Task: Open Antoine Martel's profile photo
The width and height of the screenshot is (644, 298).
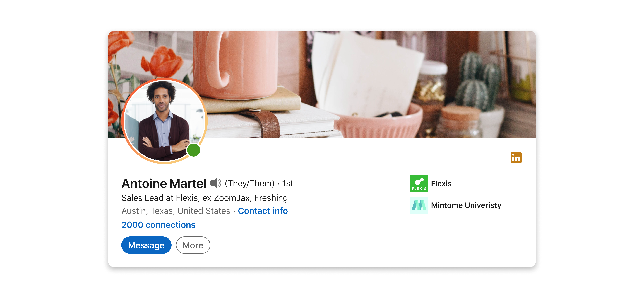Action: 164,121
